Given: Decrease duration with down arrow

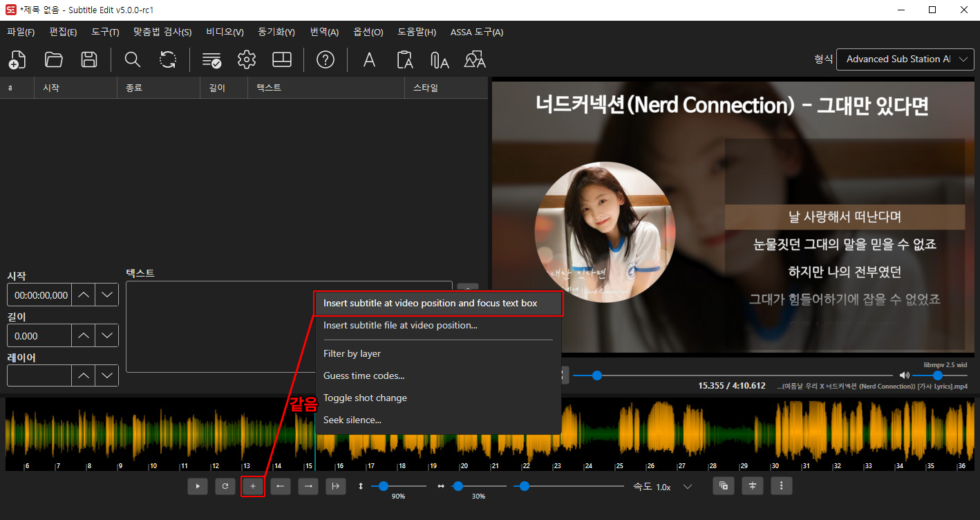Looking at the screenshot, I should click(106, 335).
